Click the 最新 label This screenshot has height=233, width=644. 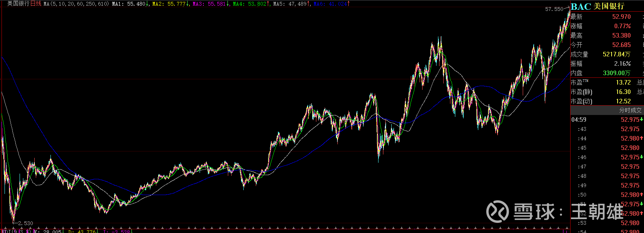[x=577, y=17]
